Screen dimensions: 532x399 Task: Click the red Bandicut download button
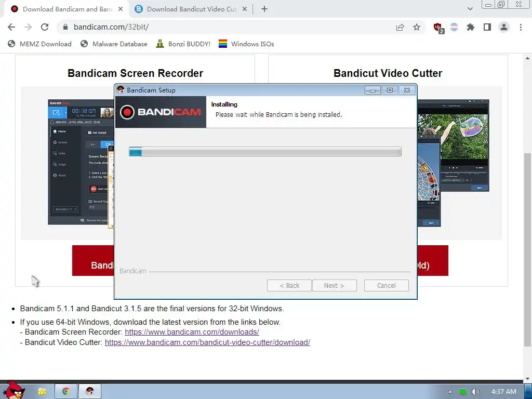point(433,260)
